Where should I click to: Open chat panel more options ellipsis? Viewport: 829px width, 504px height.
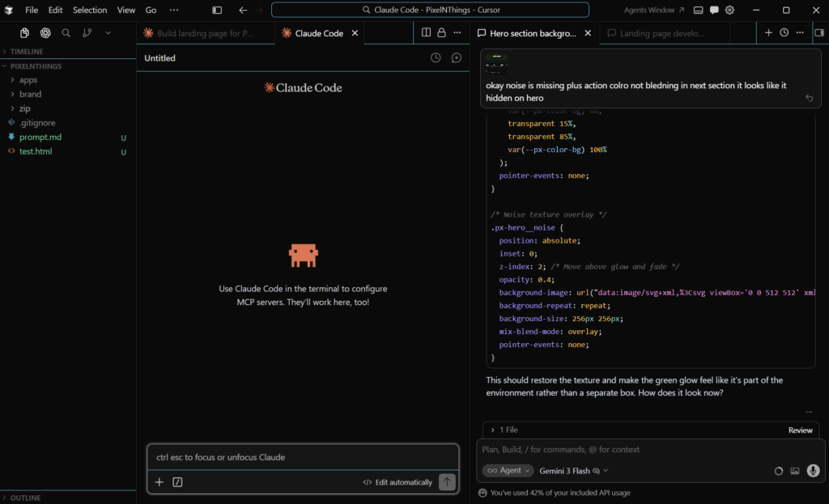pos(800,32)
